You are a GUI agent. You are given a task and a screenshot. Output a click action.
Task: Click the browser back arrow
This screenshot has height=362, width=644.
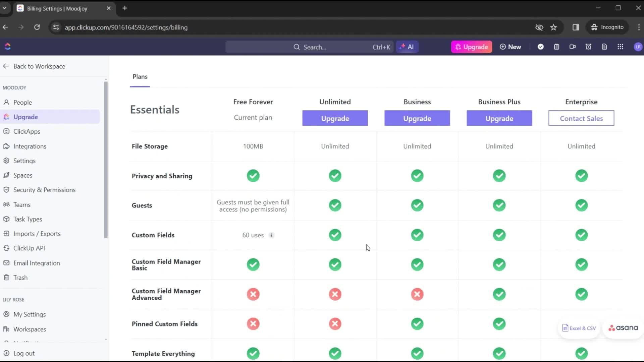[x=6, y=27]
